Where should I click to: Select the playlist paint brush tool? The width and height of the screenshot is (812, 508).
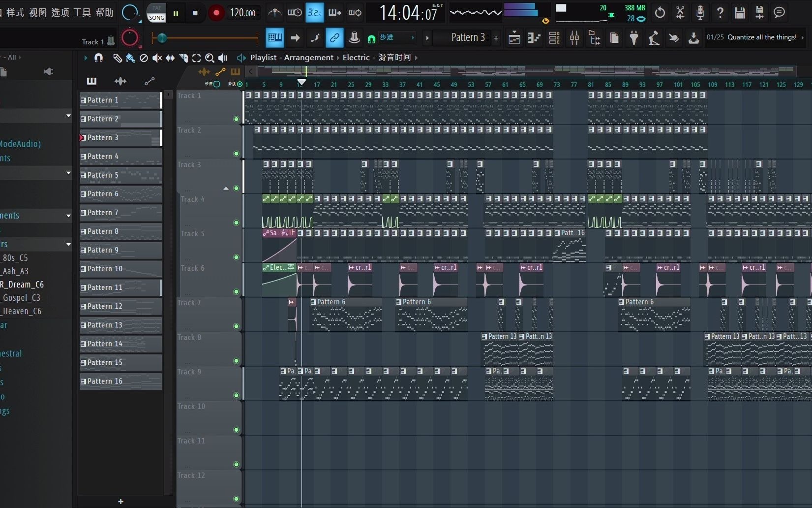pyautogui.click(x=130, y=58)
